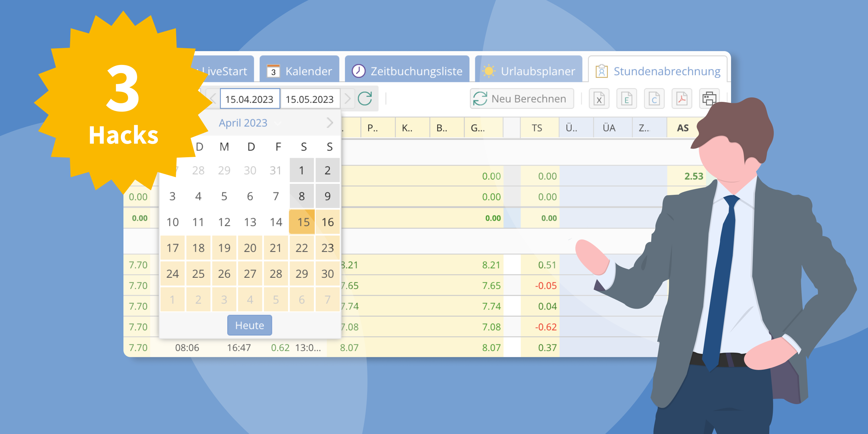This screenshot has height=434, width=868.
Task: Select April 3 in the calendar
Action: click(173, 196)
